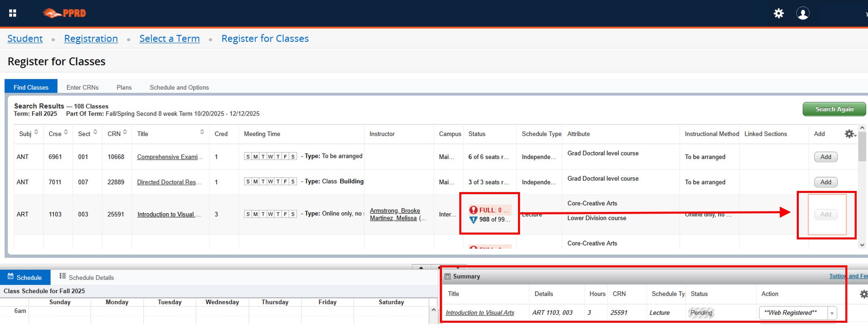Screen dimensions: 868x326
Task: Click the Summary panel gear icon
Action: [x=863, y=294]
